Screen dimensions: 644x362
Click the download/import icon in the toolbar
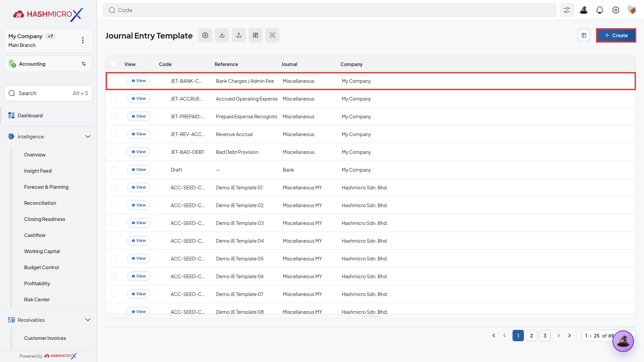(222, 35)
